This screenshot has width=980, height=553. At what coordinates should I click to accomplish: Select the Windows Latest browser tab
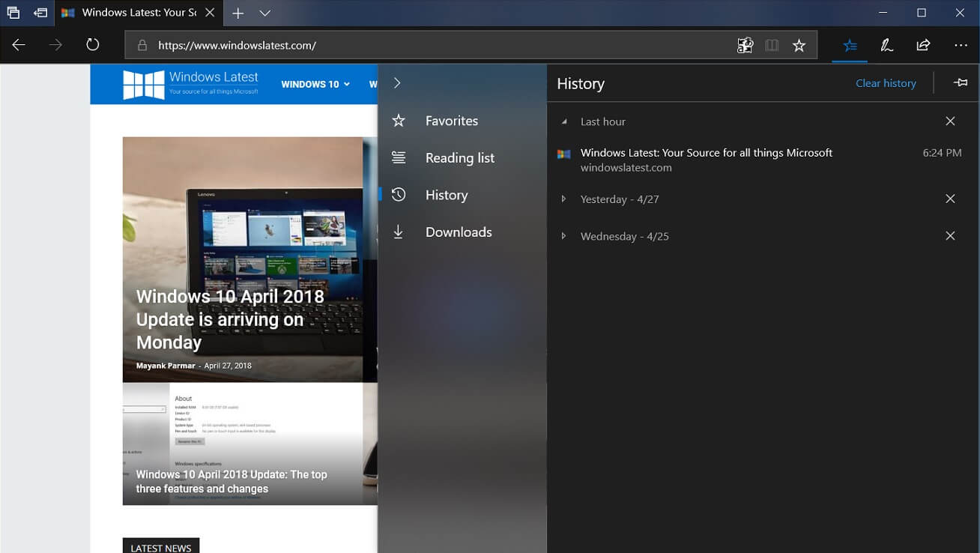(x=139, y=13)
